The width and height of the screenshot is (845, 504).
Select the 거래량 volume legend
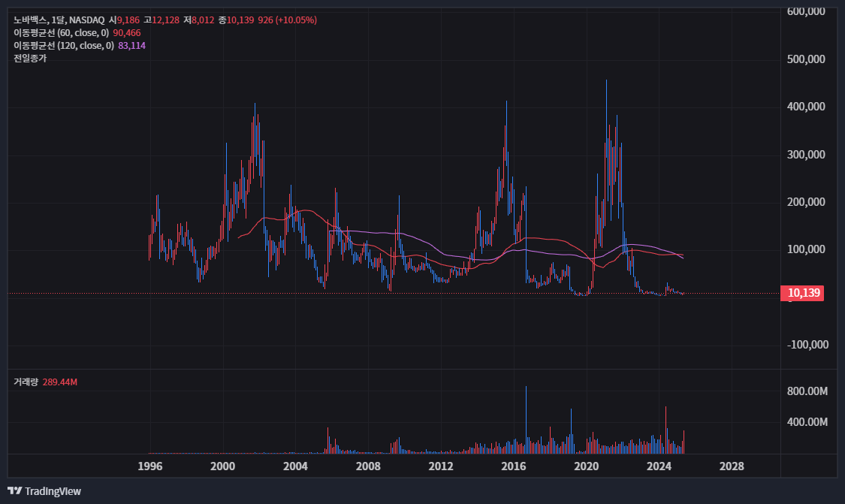coord(26,382)
